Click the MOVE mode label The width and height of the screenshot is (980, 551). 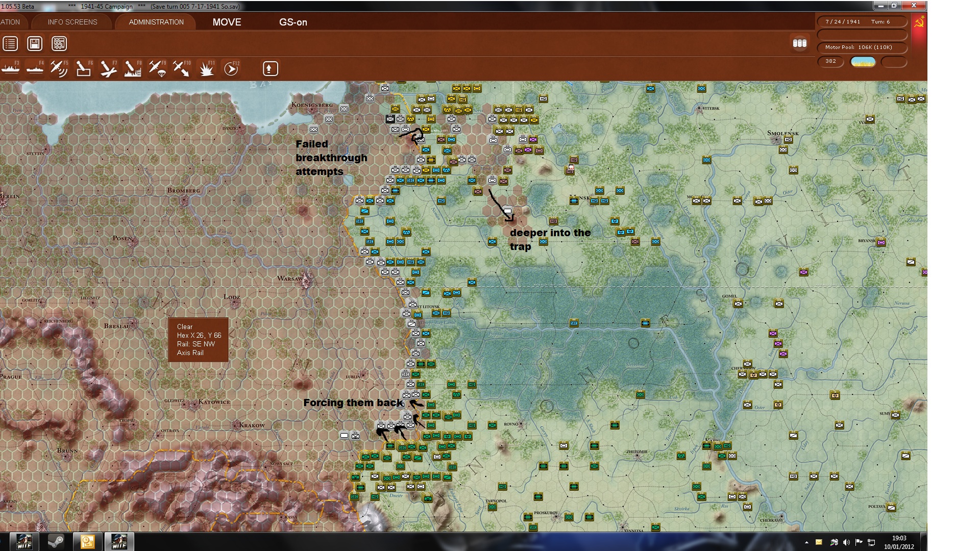(x=227, y=22)
